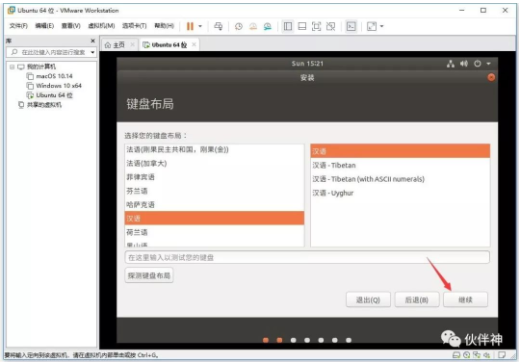This screenshot has width=519, height=362.
Task: Take a snapshot with the clock icon
Action: pos(239,26)
